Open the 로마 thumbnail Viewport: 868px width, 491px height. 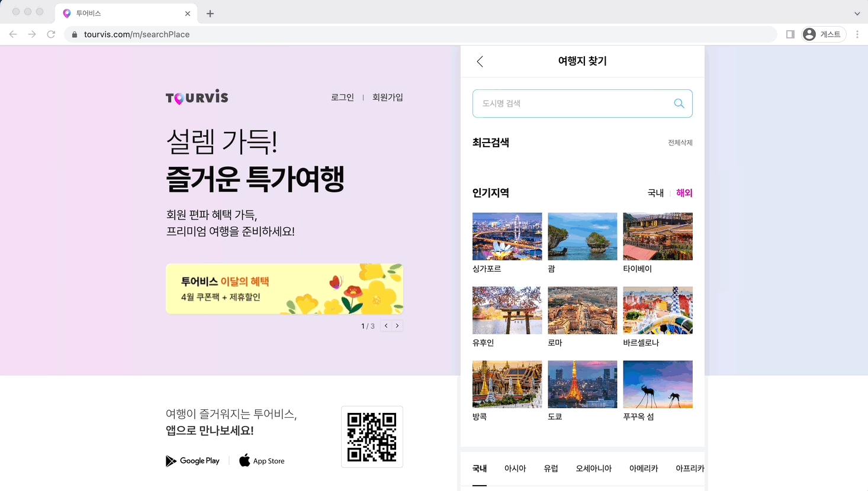click(x=582, y=311)
